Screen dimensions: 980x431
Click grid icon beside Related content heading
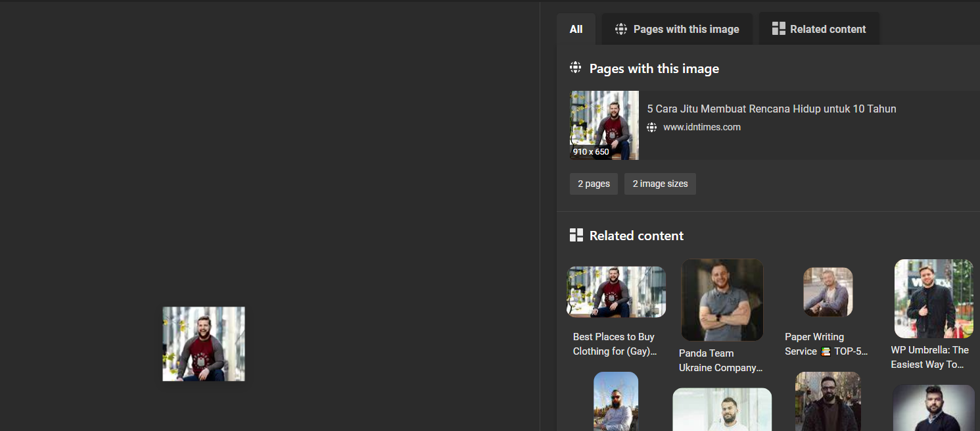pos(576,235)
